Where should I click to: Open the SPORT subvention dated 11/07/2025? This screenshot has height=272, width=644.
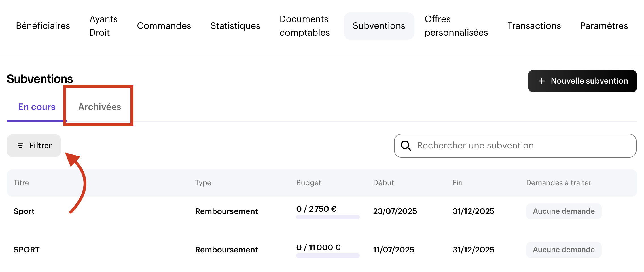coord(27,250)
